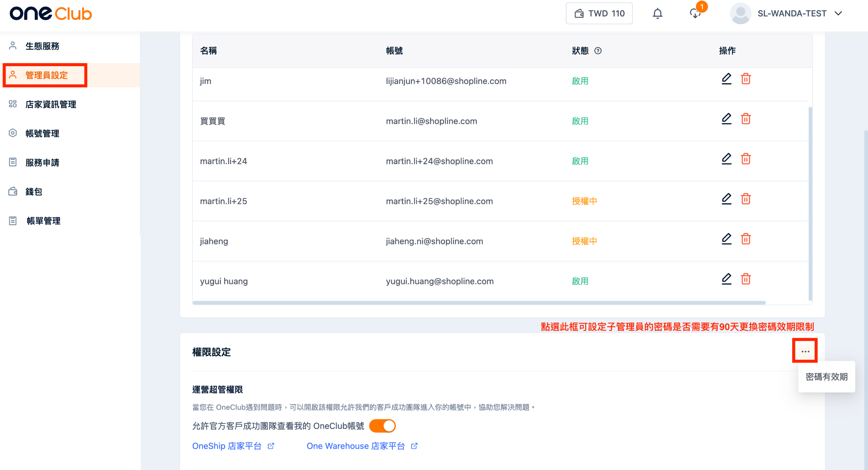
Task: Edit the martin.li+24 administrator
Action: pos(726,159)
